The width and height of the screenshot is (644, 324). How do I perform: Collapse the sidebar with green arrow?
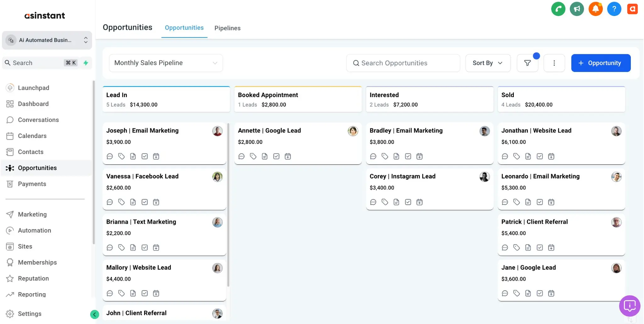[x=95, y=314]
